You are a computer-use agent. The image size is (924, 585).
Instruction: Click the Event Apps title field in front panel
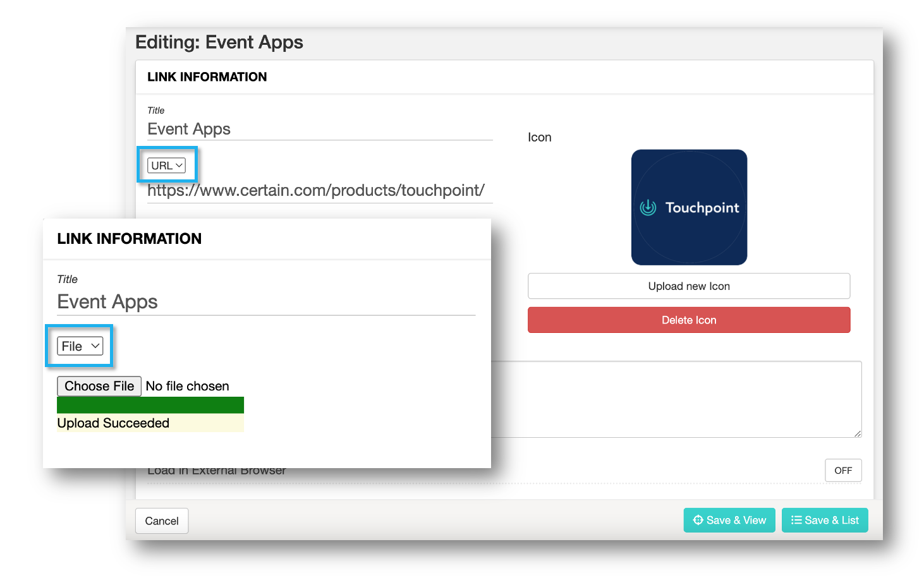point(266,302)
